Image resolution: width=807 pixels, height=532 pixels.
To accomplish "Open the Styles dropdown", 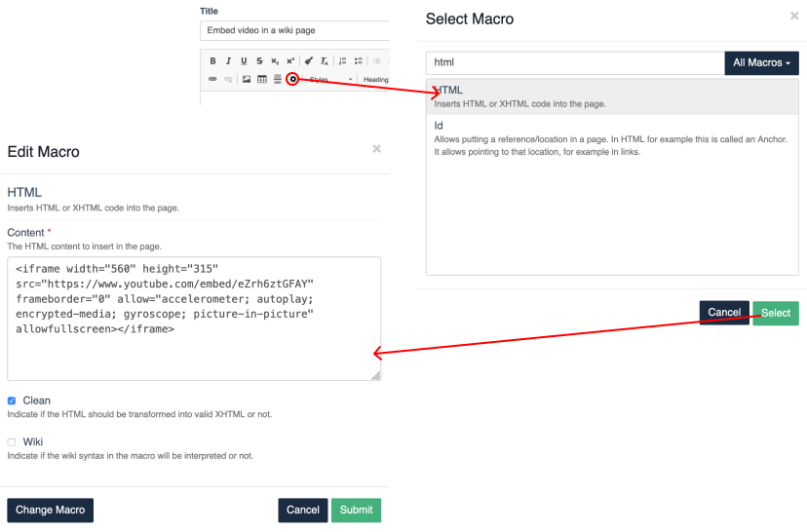I will (330, 79).
